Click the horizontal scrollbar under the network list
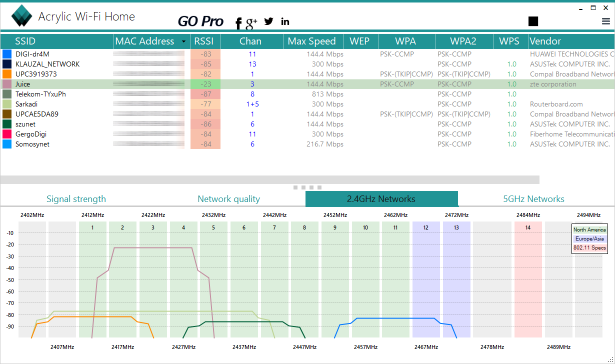The height and width of the screenshot is (364, 615). pos(269,179)
